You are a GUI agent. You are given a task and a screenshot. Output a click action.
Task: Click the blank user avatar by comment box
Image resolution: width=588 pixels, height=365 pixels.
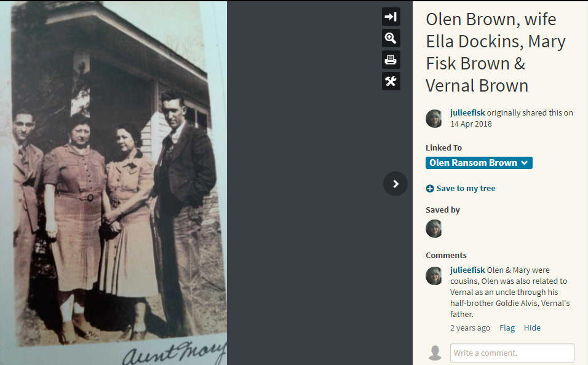click(x=435, y=353)
